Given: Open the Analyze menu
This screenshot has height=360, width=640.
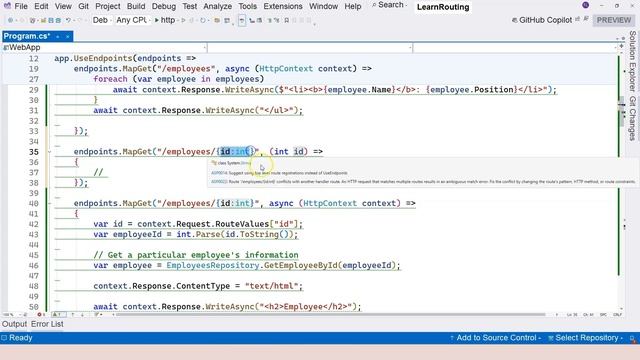Looking at the screenshot, I should point(218,6).
